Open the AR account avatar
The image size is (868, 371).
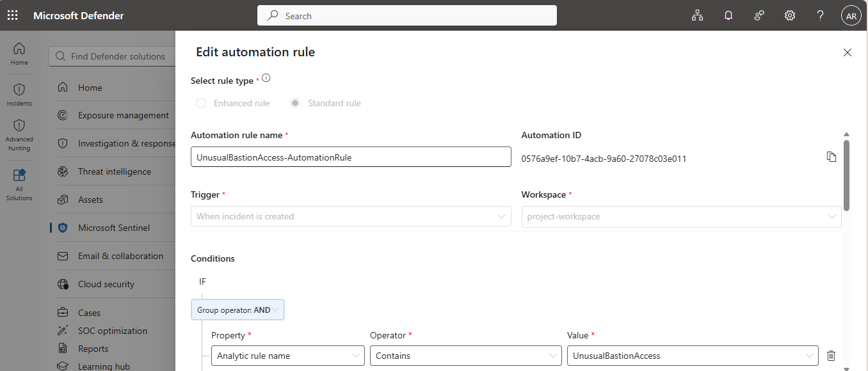pyautogui.click(x=851, y=16)
